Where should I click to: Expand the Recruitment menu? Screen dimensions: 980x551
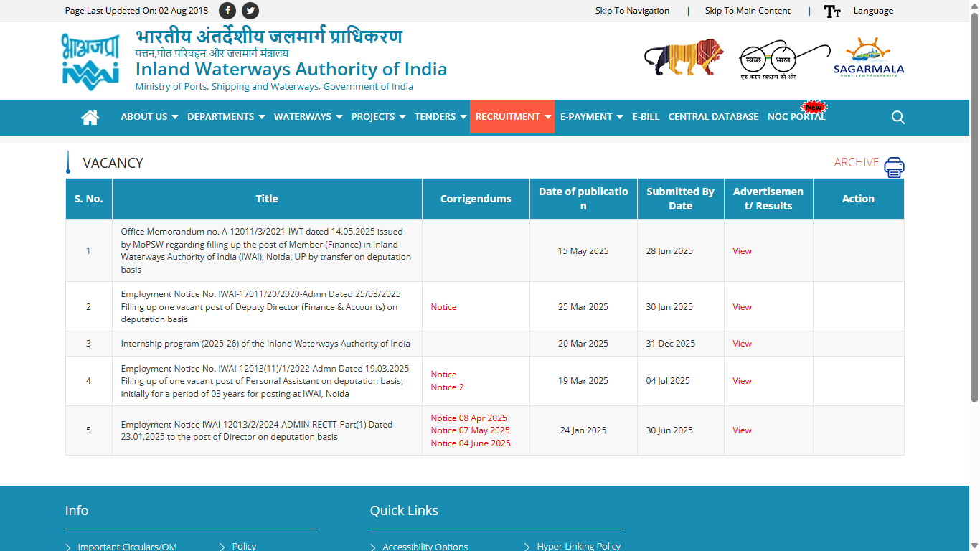coord(512,117)
